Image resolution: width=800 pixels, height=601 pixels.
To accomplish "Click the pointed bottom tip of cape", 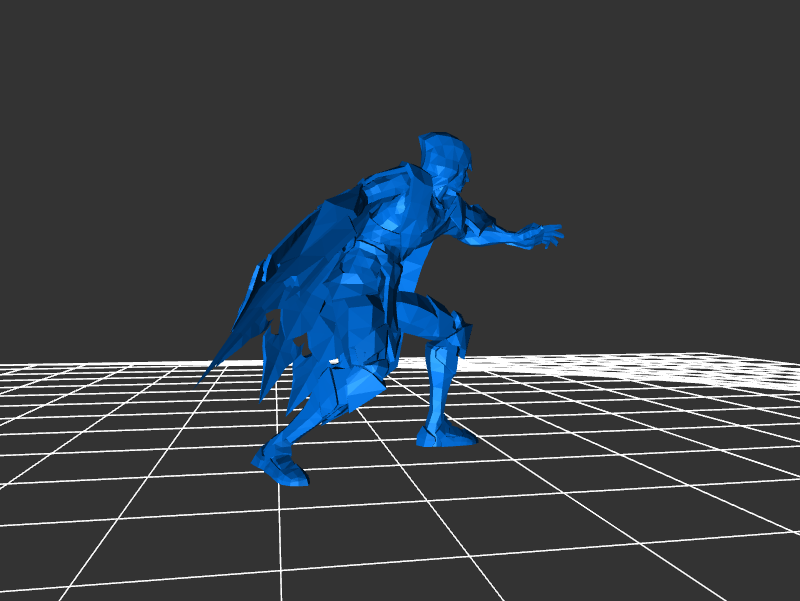I will tap(203, 379).
